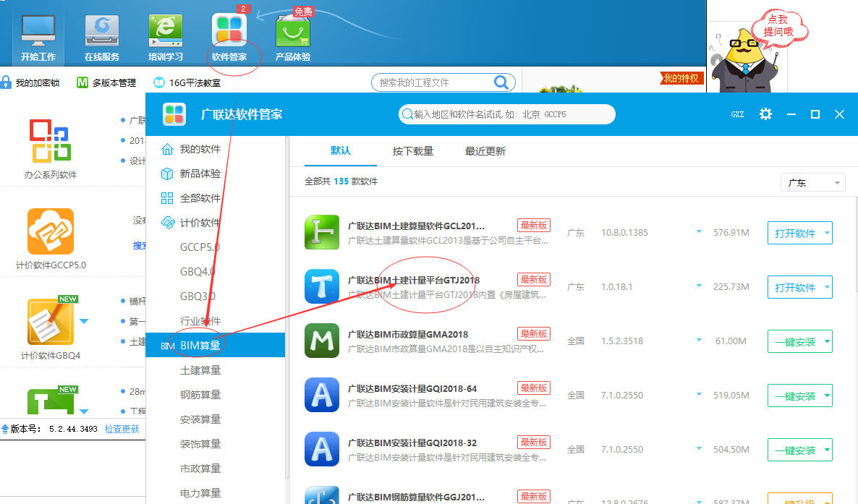Click the GCL2013 土建算量 software icon
This screenshot has width=858, height=504.
coord(322,232)
